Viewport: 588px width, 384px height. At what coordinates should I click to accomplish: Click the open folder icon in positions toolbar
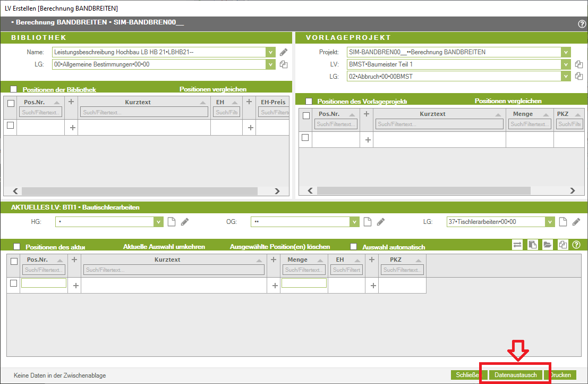(x=547, y=245)
